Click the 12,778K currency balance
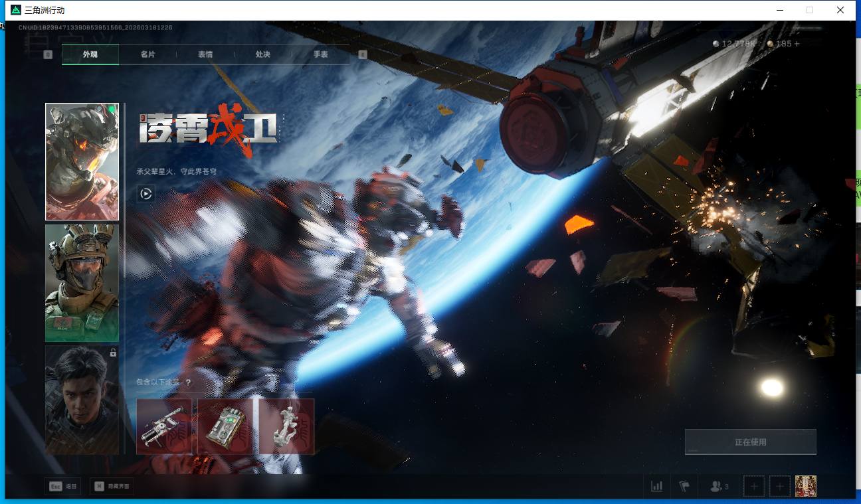 tap(734, 44)
